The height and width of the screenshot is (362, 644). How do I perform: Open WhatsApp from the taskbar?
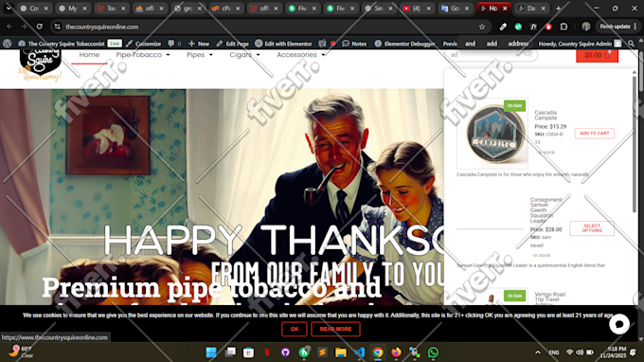[433, 353]
